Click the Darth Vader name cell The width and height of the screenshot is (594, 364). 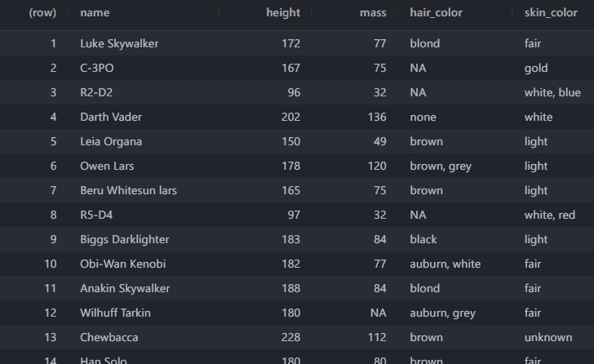pos(111,117)
